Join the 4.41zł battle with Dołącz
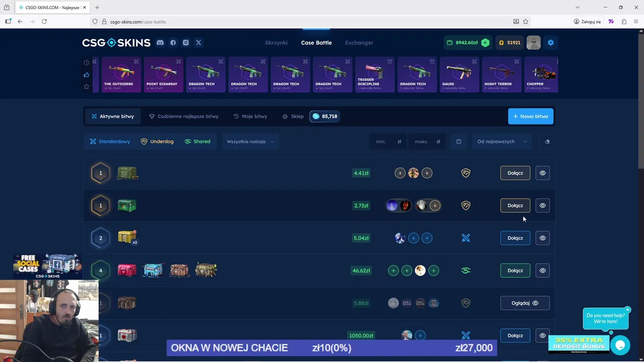644x362 pixels. tap(515, 173)
